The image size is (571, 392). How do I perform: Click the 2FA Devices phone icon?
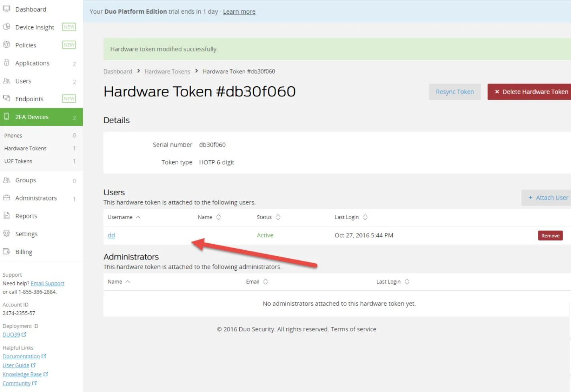6,116
